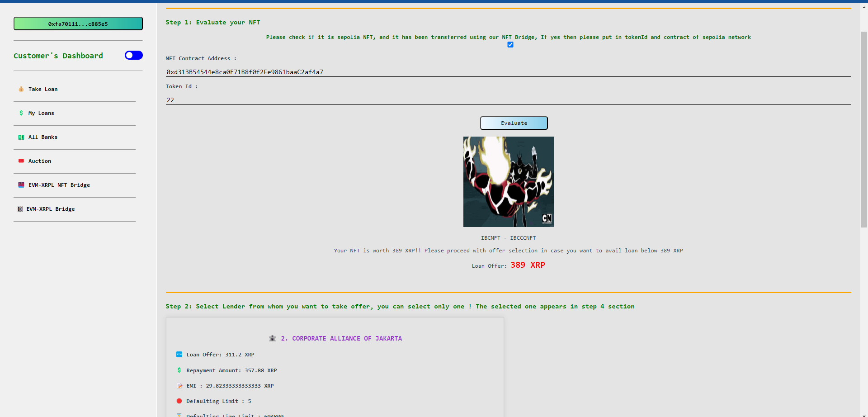868x417 pixels.
Task: Click wallet address 0xfa70111...c885e5 button
Action: click(x=78, y=24)
